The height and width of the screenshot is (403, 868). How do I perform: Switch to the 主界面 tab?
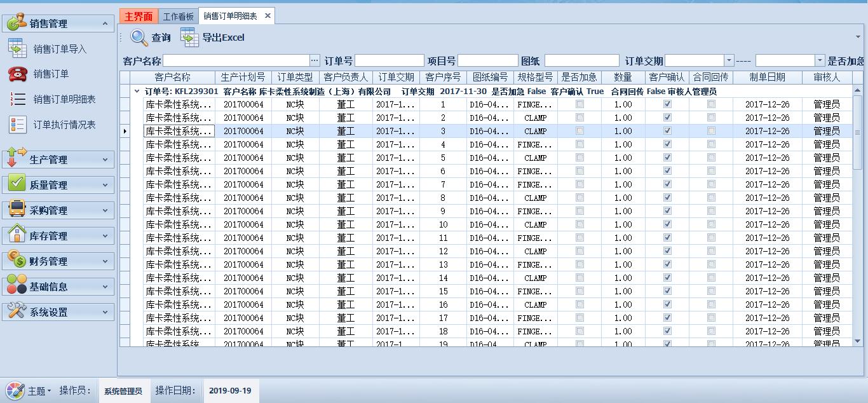[139, 17]
